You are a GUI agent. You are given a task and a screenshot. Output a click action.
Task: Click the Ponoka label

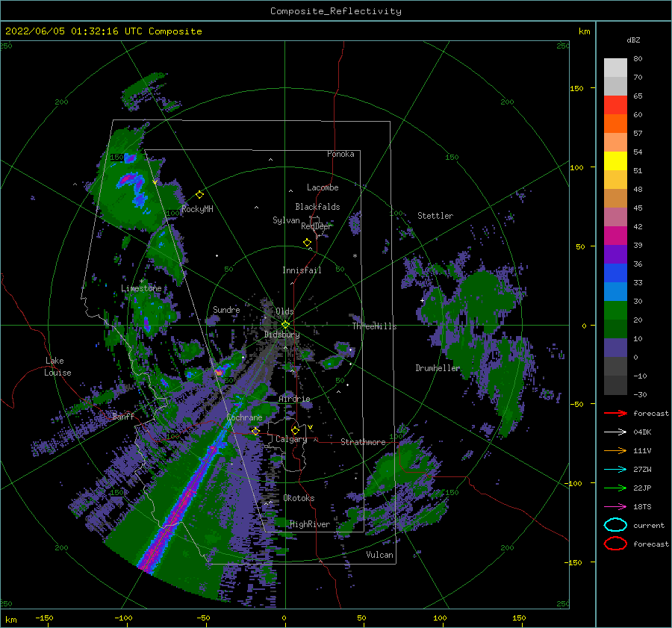[340, 154]
